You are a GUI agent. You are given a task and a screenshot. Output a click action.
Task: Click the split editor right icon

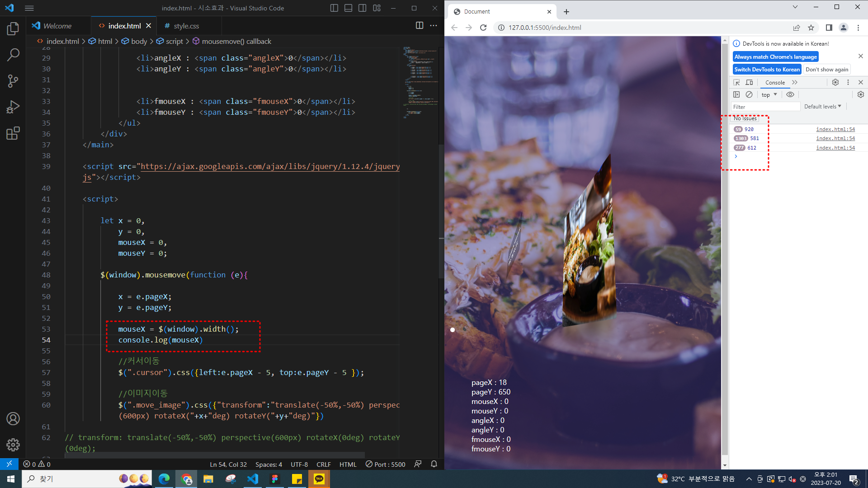click(419, 26)
